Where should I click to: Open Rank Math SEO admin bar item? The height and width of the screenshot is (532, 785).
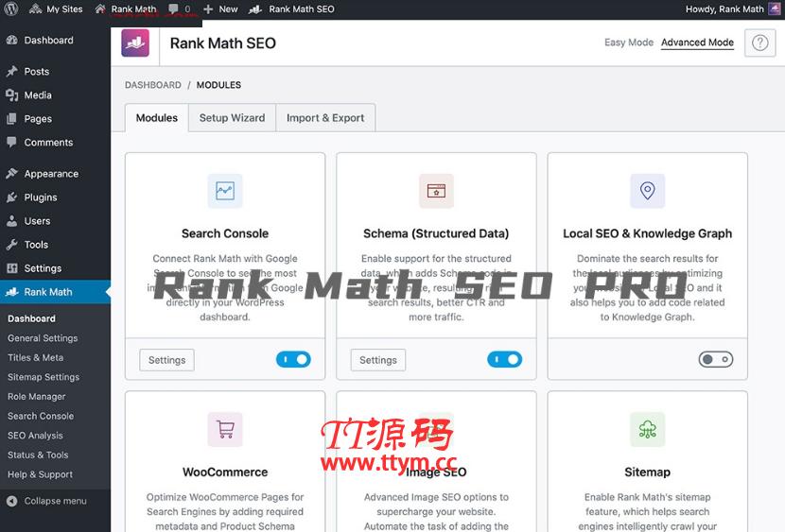[x=292, y=9]
